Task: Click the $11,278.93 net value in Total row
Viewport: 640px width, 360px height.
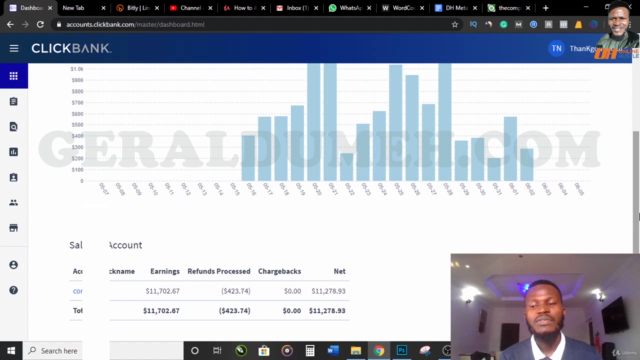Action: tap(327, 311)
